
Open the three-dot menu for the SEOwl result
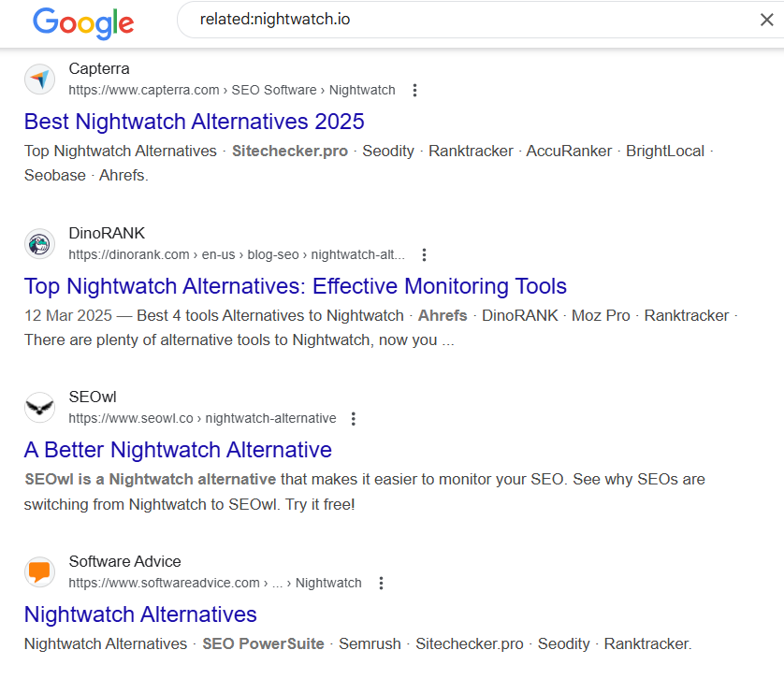353,418
